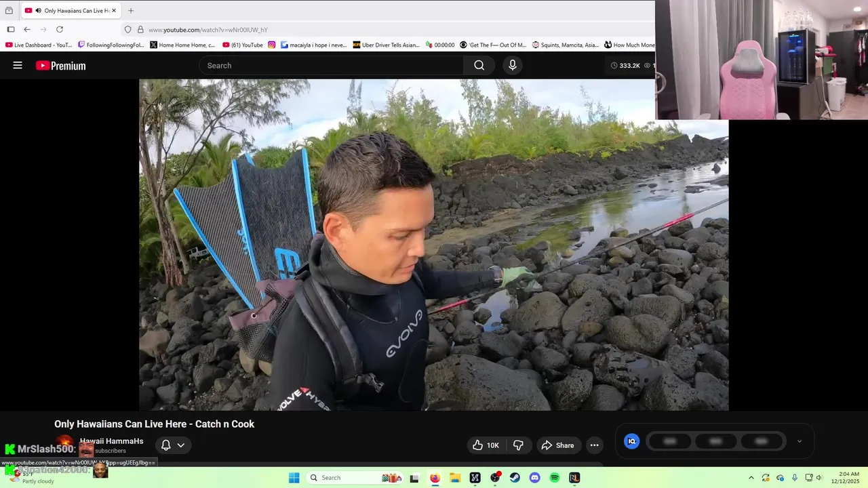
Task: Open the macaiyla bookmark
Action: pyautogui.click(x=313, y=45)
